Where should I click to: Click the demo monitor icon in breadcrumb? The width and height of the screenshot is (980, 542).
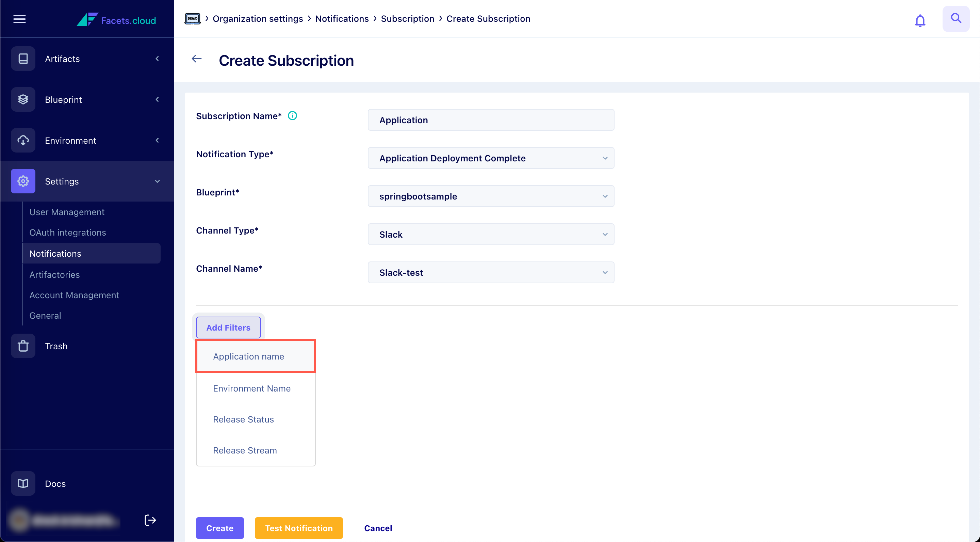coord(193,19)
